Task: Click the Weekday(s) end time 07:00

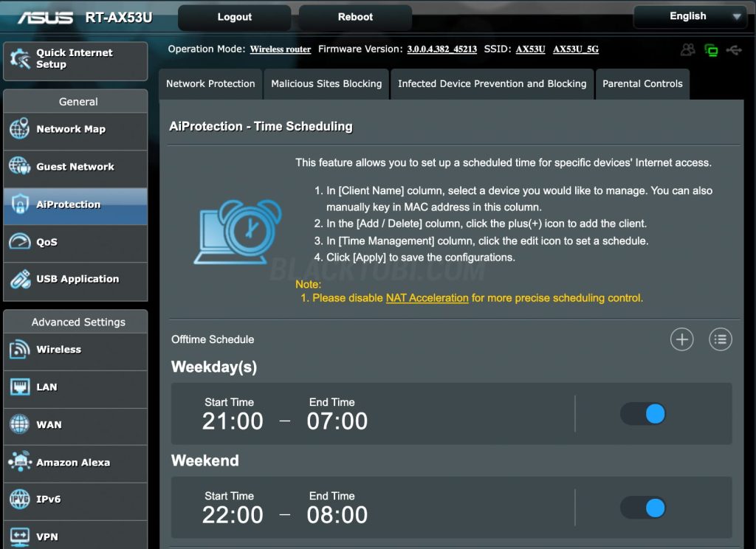Action: click(337, 421)
